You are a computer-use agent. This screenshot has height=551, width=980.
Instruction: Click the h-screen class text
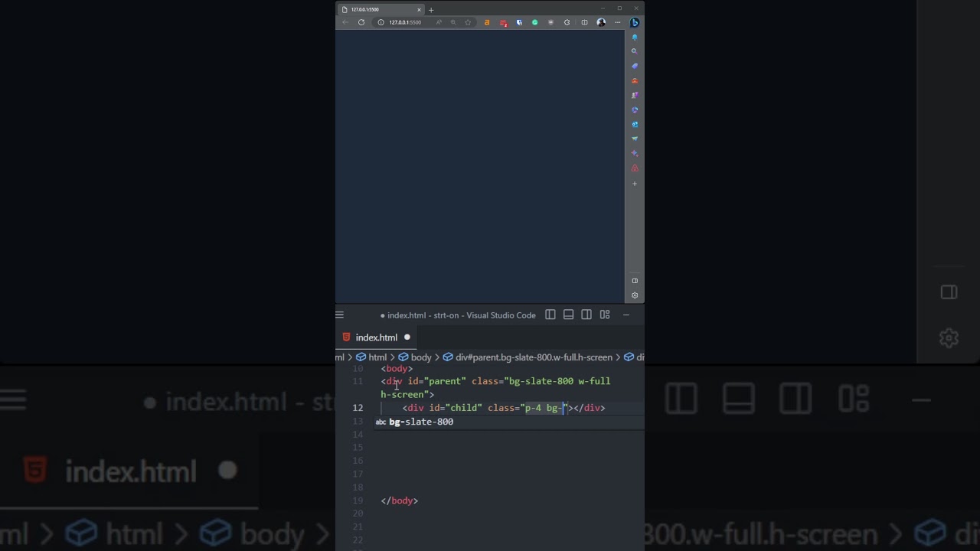[x=402, y=395]
